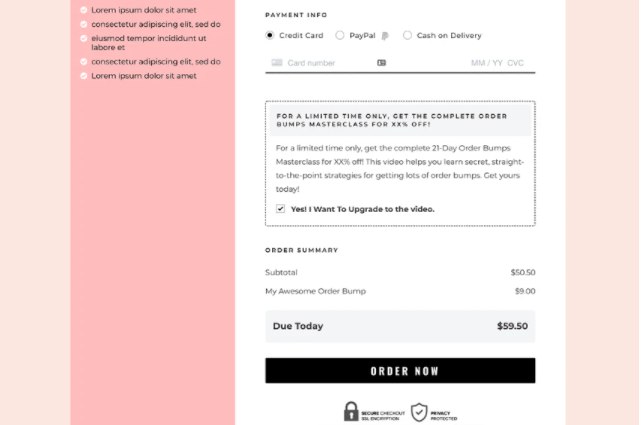The image size is (641, 425).
Task: Click the CVC input field
Action: (516, 63)
